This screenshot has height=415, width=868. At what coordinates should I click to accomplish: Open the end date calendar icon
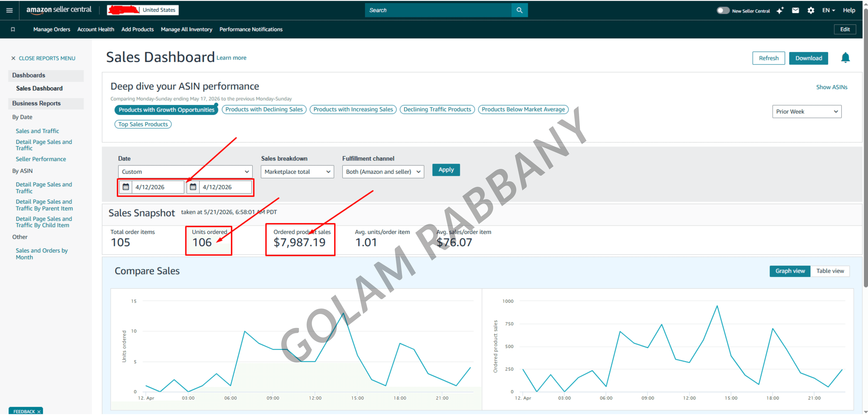click(x=193, y=187)
